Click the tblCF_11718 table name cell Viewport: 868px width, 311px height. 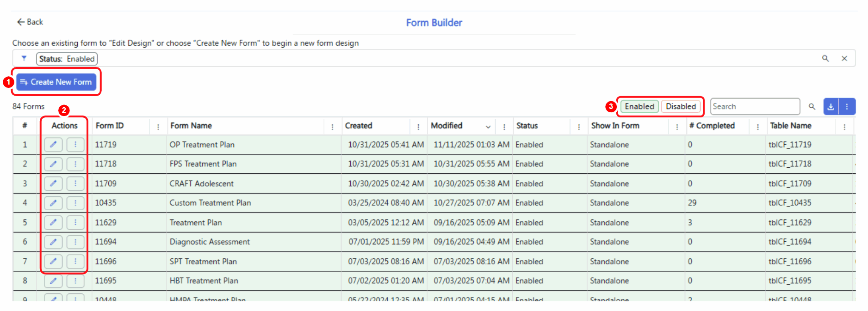[809, 164]
